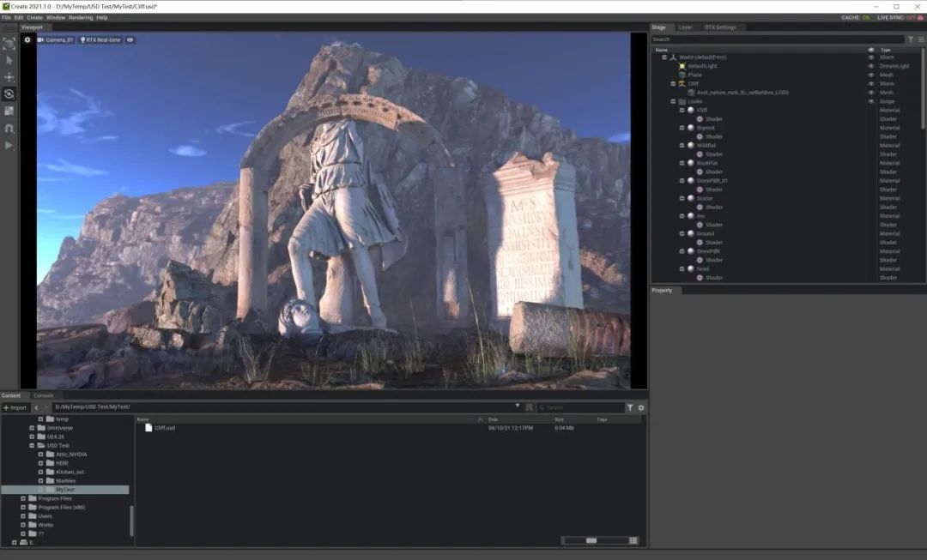Activate the Rotate tool
This screenshot has height=560, width=927.
click(9, 94)
